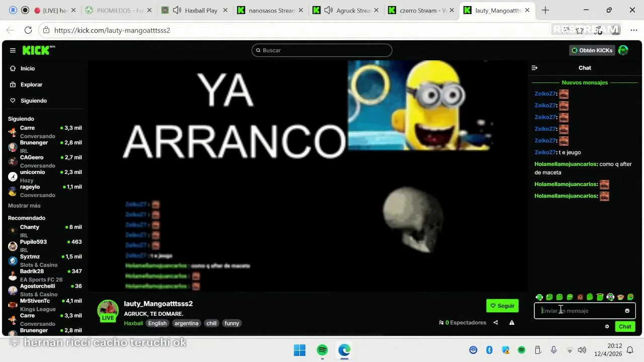Click the English tag
644x362 pixels.
[157, 323]
